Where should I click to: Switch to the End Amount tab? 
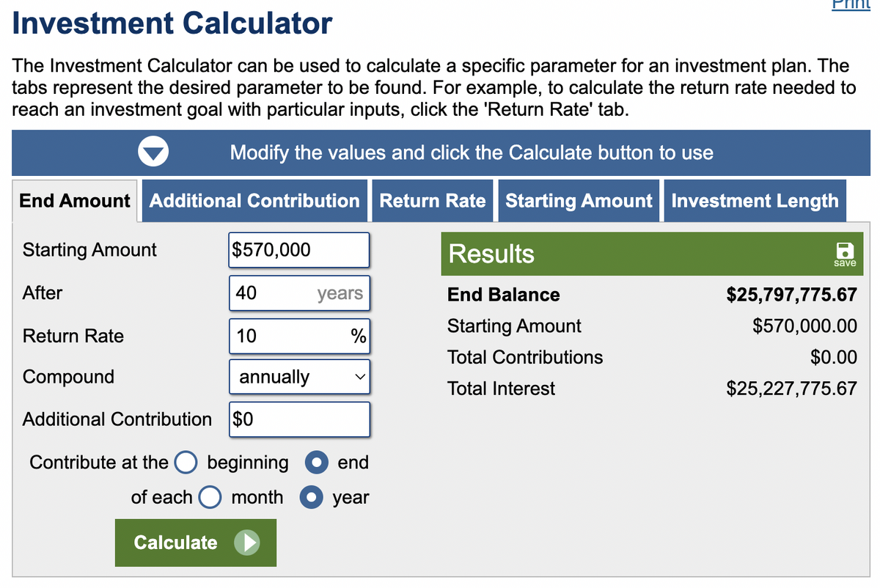(x=75, y=201)
